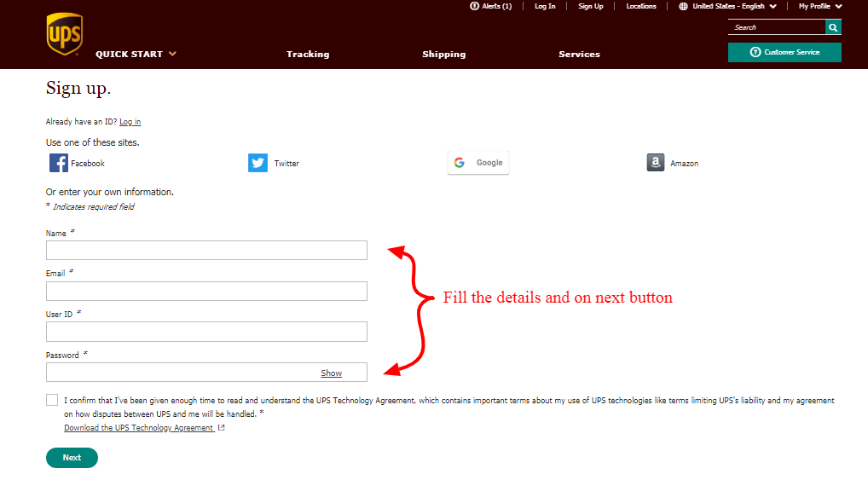
Task: Click the Next button
Action: click(x=72, y=458)
